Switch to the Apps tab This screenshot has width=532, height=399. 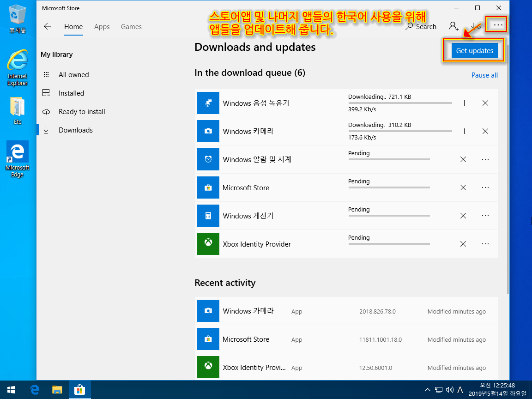102,27
